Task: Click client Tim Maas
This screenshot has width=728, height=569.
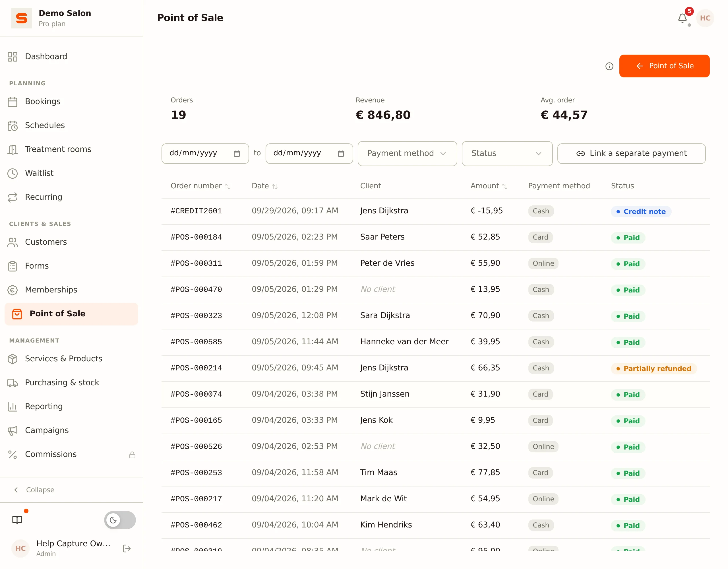Action: click(378, 472)
